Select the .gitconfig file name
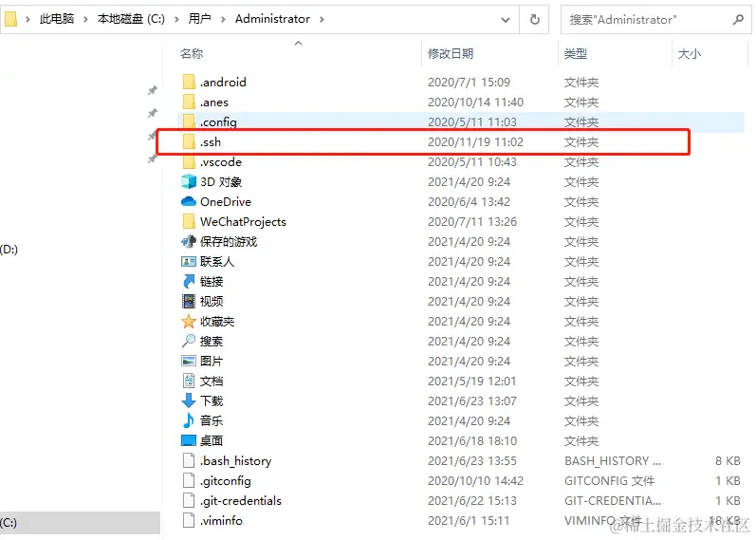This screenshot has width=756, height=540. [225, 481]
